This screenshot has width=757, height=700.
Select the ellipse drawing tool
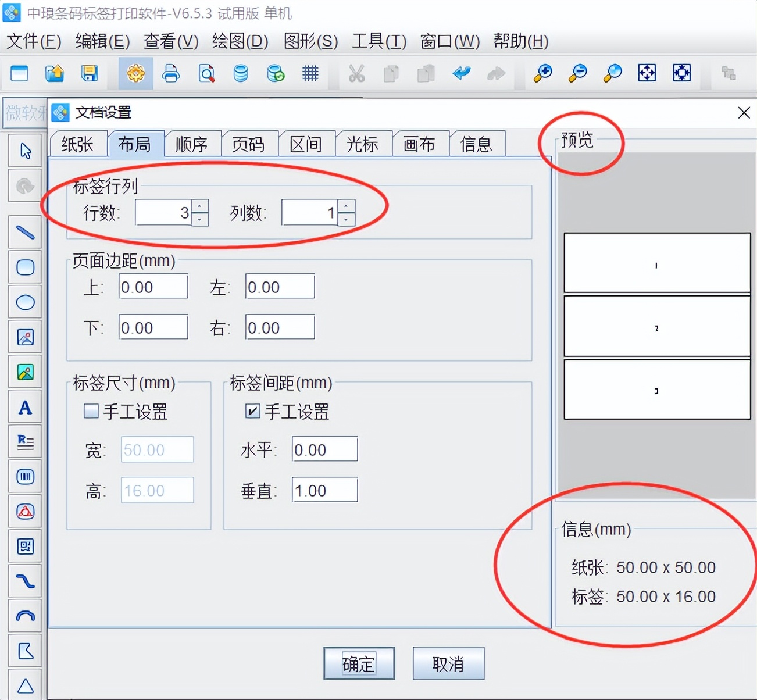pyautogui.click(x=25, y=302)
